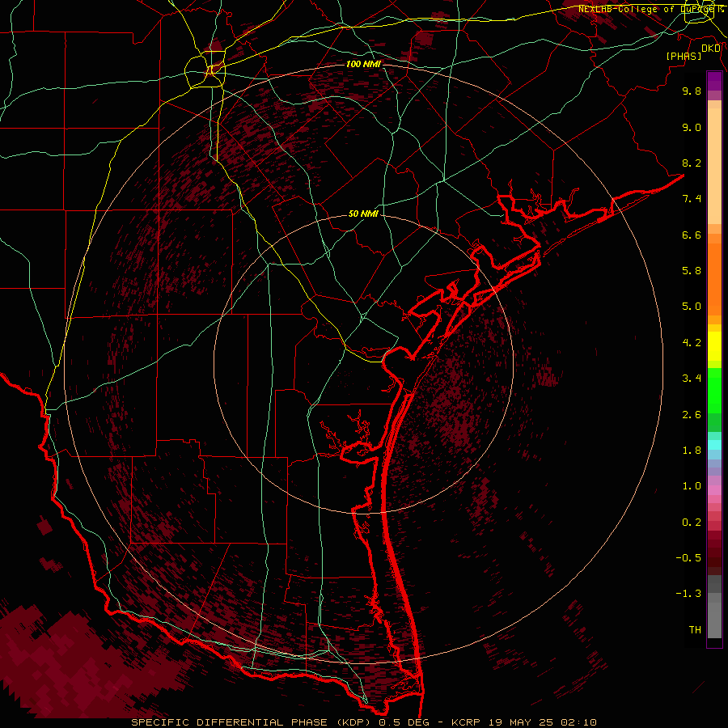Click the '9.0' scale value
The height and width of the screenshot is (728, 728).
(692, 127)
